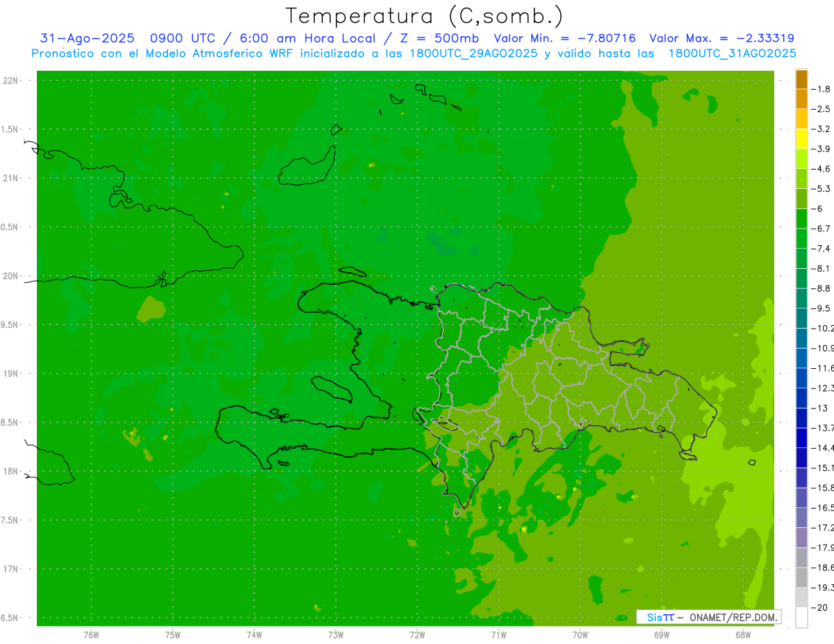
Task: Pick the dark orange swatch above -1.8
Action: click(x=801, y=79)
